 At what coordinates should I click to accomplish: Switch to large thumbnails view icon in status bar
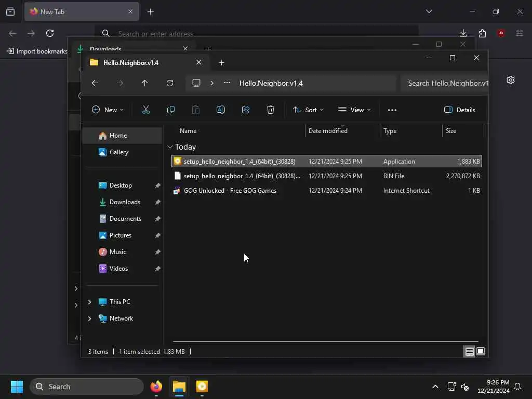tap(481, 352)
